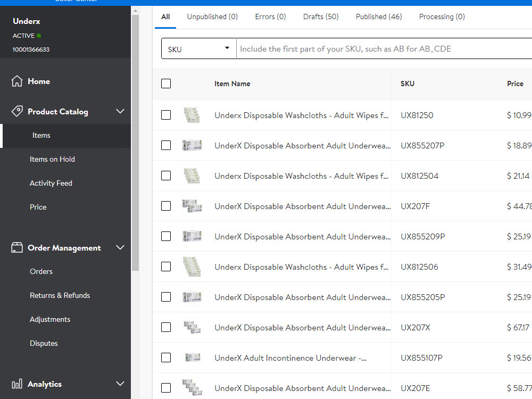Image resolution: width=532 pixels, height=399 pixels.
Task: Select checkbox for SKU UX855107P
Action: coord(166,358)
